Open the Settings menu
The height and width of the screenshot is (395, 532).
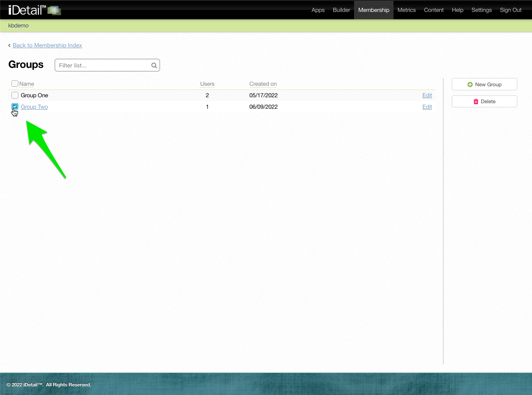pos(482,10)
